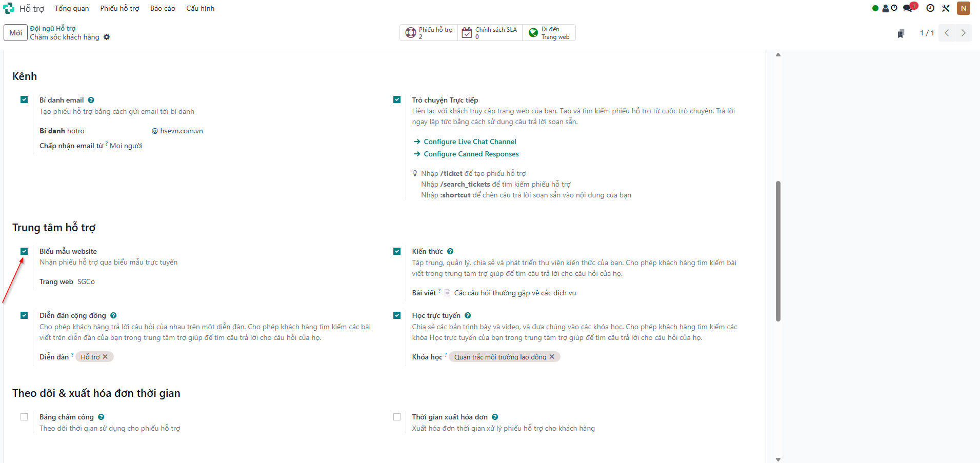Click the help icon next to Bí danh email
980x463 pixels.
pyautogui.click(x=91, y=100)
